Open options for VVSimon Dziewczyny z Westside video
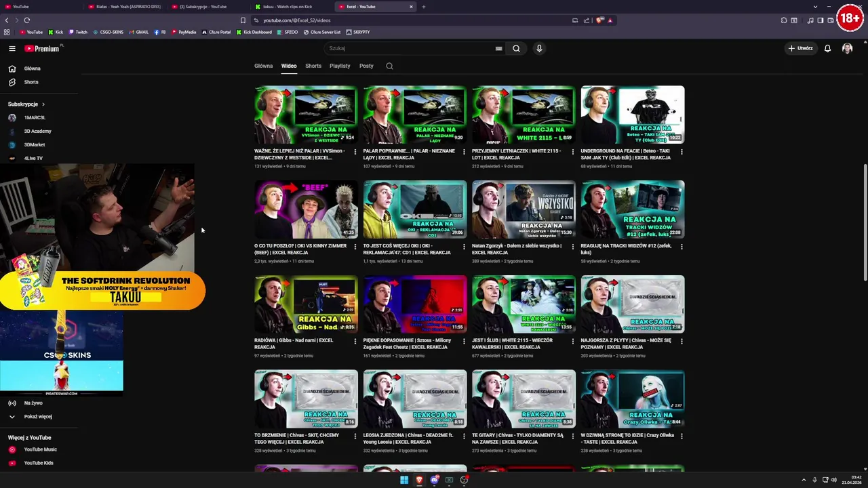Viewport: 868px width, 488px height. (355, 152)
